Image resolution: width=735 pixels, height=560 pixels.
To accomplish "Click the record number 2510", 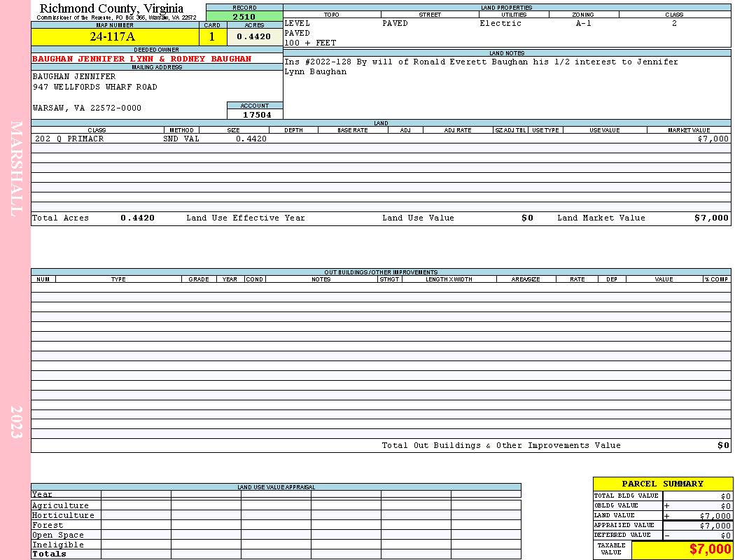I will [x=244, y=17].
